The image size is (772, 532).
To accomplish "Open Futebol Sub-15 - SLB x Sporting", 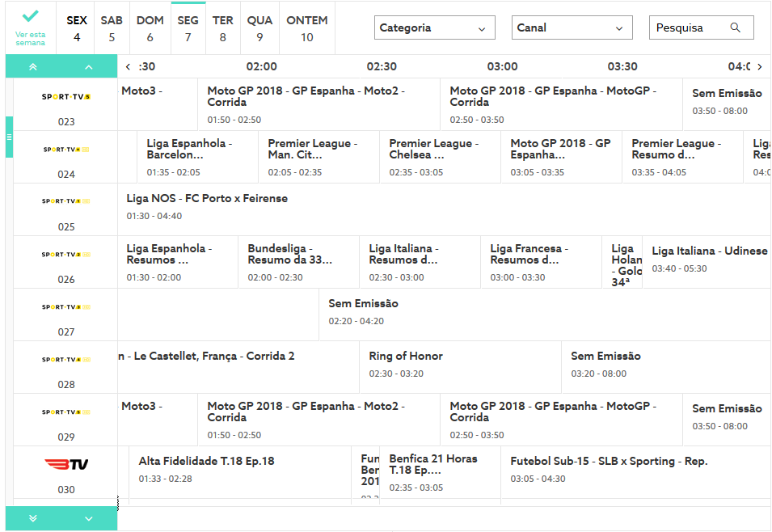I will click(635, 472).
